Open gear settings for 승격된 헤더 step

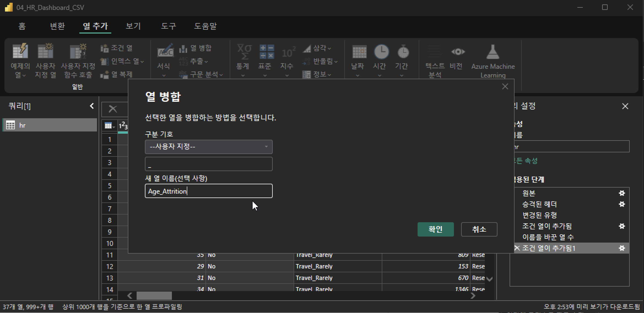622,204
